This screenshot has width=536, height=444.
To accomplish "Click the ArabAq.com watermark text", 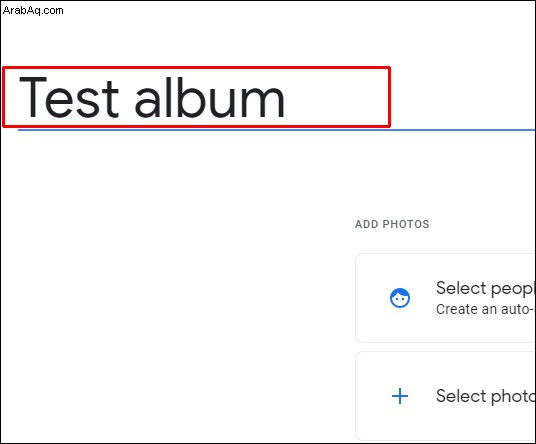I will (x=33, y=10).
